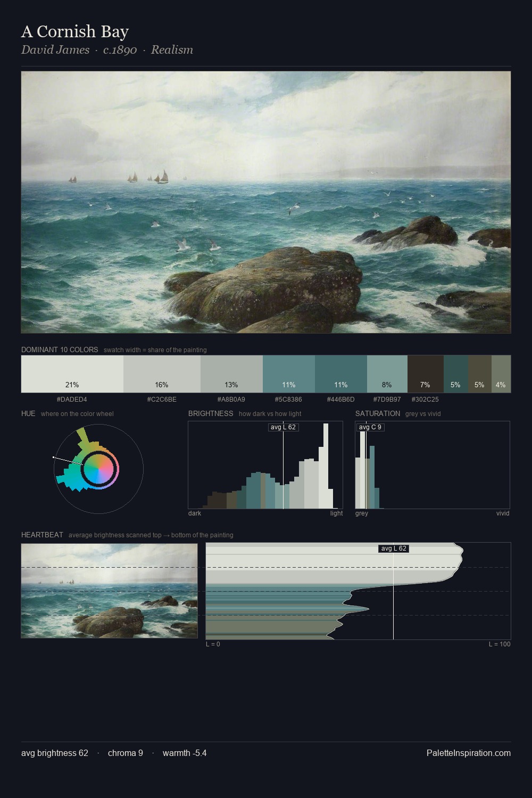This screenshot has height=798, width=532.
Task: Click the 'vivid' saturation axis label
Action: point(503,513)
